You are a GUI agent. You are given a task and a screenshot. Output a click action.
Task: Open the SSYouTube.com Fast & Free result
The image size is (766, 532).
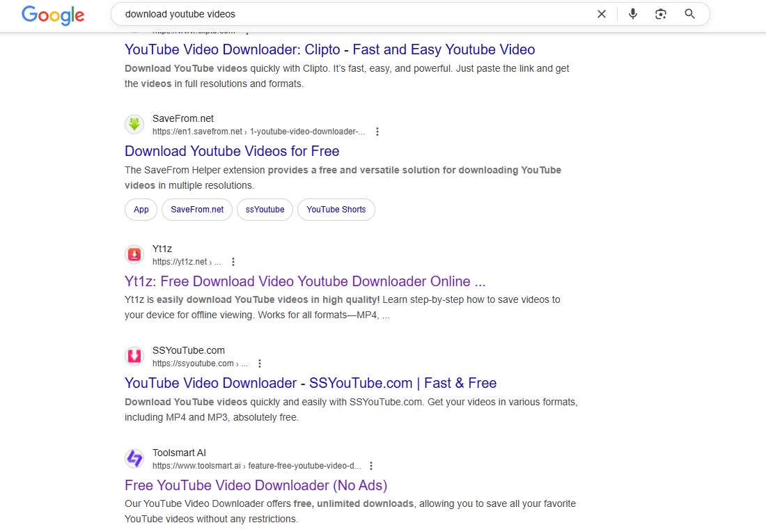point(311,383)
